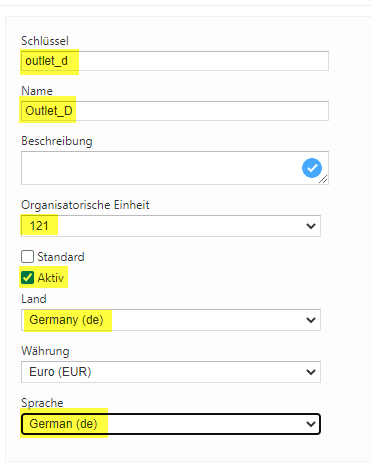Open the Organisatorische Einheit dropdown
This screenshot has width=371, height=467.
(x=171, y=226)
